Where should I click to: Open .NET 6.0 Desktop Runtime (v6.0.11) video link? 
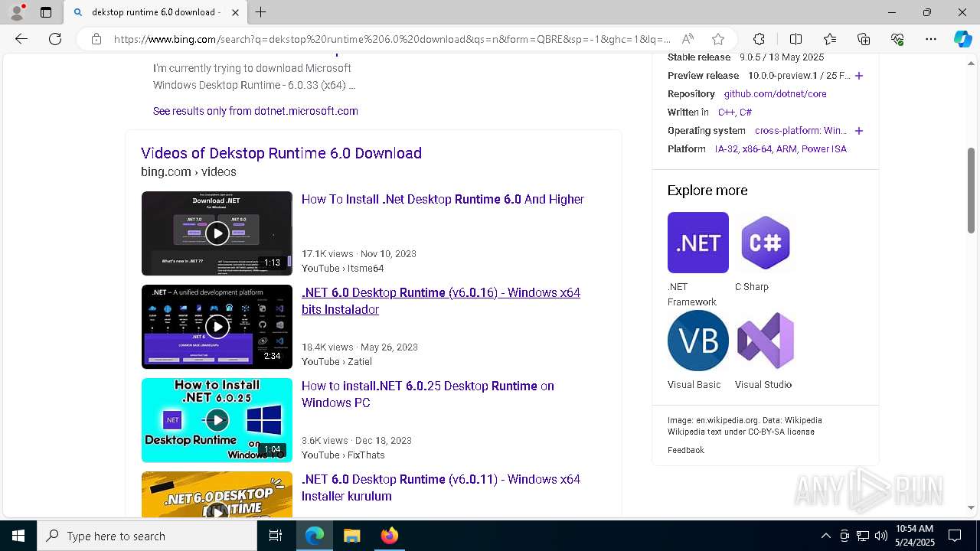click(441, 487)
